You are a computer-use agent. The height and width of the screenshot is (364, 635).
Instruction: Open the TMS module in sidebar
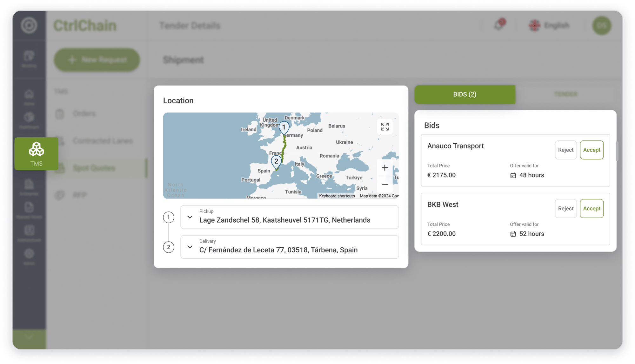coord(36,154)
